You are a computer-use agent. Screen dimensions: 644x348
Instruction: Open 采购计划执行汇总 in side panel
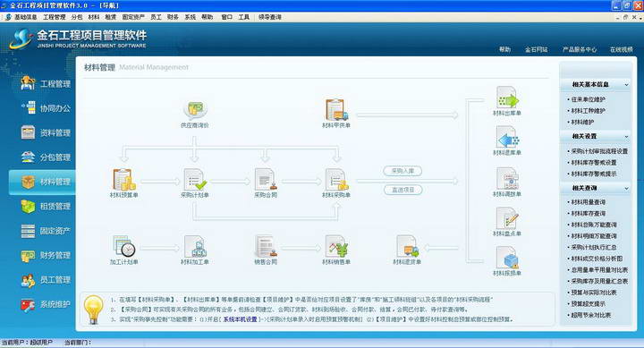594,247
